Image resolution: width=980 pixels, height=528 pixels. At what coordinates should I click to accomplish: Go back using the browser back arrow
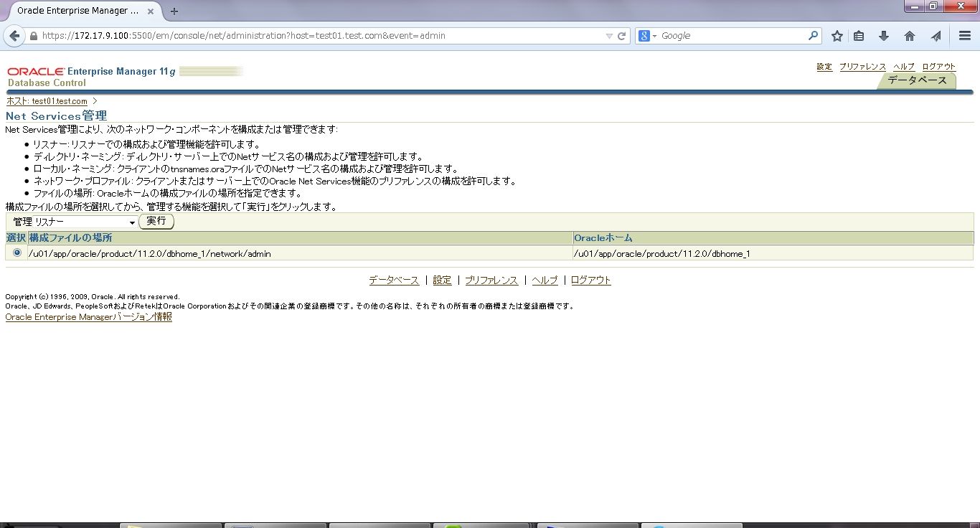click(15, 36)
